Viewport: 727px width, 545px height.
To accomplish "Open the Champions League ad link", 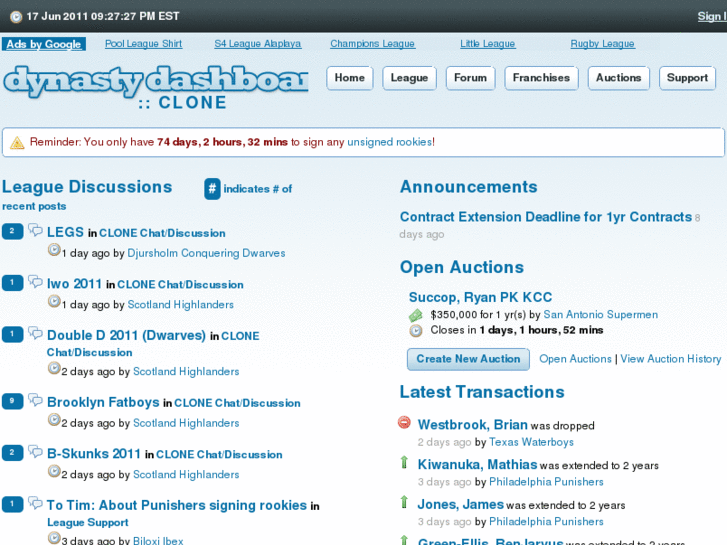I will click(373, 44).
